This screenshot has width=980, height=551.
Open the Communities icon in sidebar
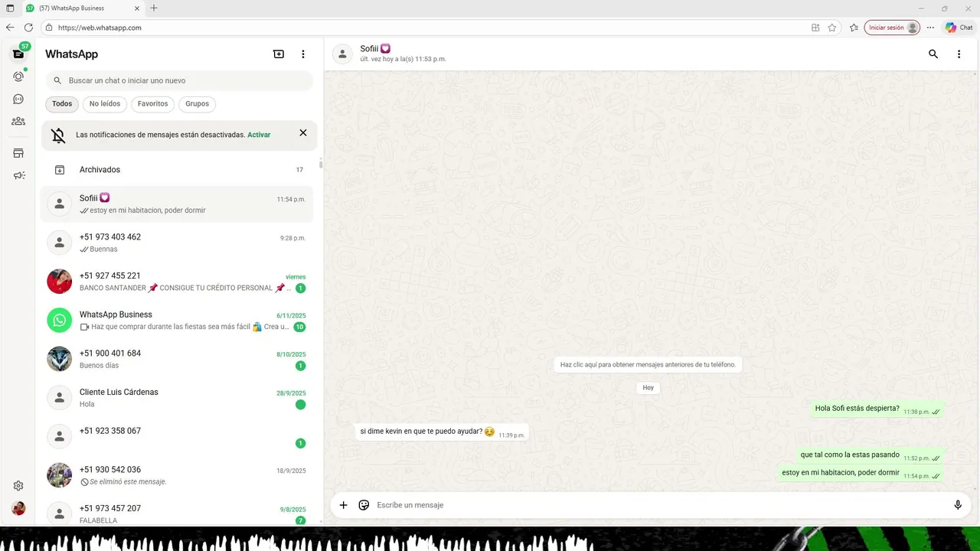[18, 121]
